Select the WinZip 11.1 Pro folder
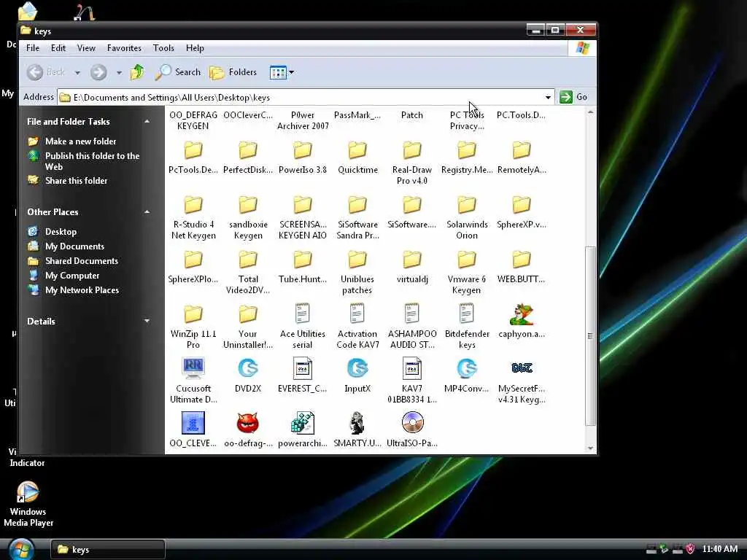This screenshot has width=747, height=560. 193,327
